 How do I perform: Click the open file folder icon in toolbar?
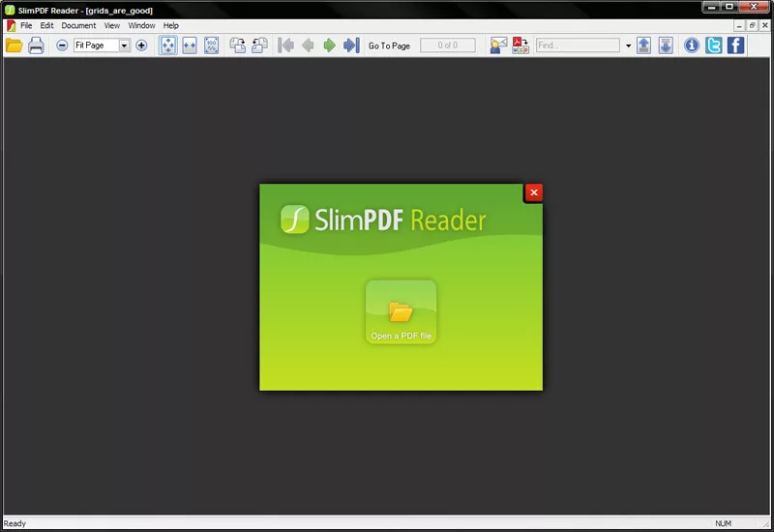(x=14, y=45)
